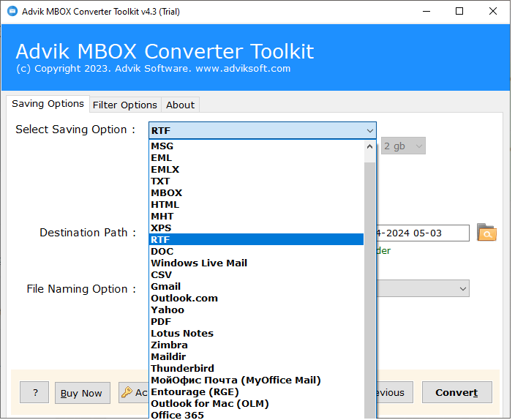The image size is (515, 420).
Task: Pick EMLX format option
Action: click(x=257, y=170)
